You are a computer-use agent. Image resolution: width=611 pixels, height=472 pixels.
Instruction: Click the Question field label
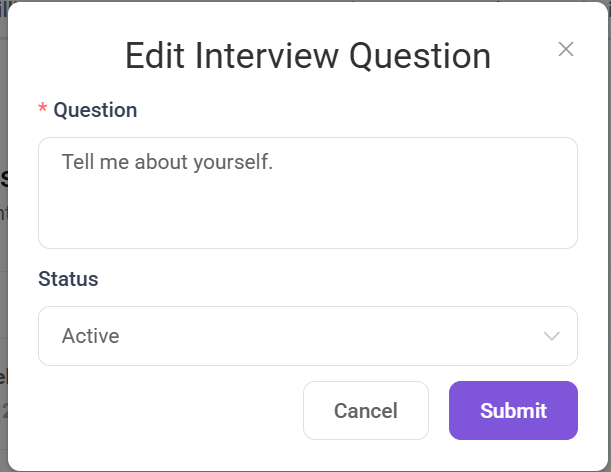pos(95,110)
